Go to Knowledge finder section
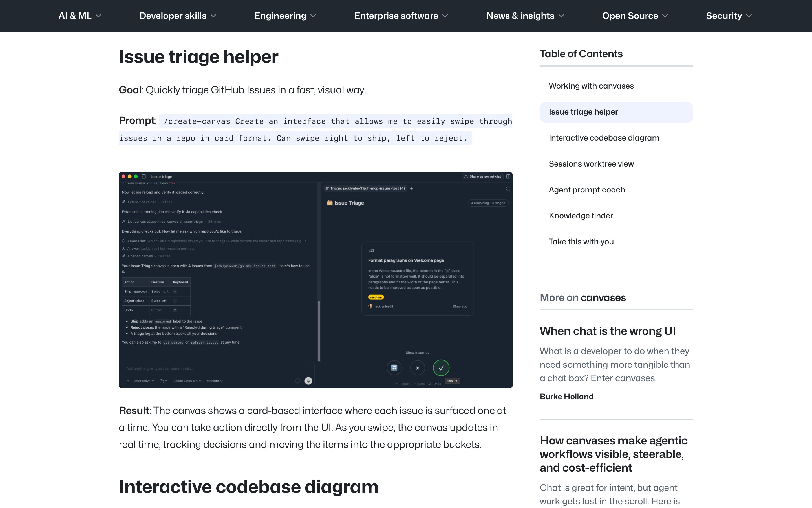Image resolution: width=812 pixels, height=508 pixels. click(581, 216)
